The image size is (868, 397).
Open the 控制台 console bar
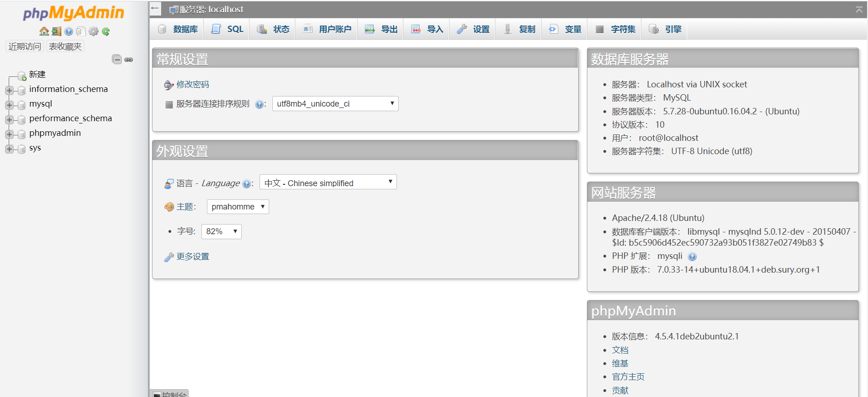(x=169, y=394)
